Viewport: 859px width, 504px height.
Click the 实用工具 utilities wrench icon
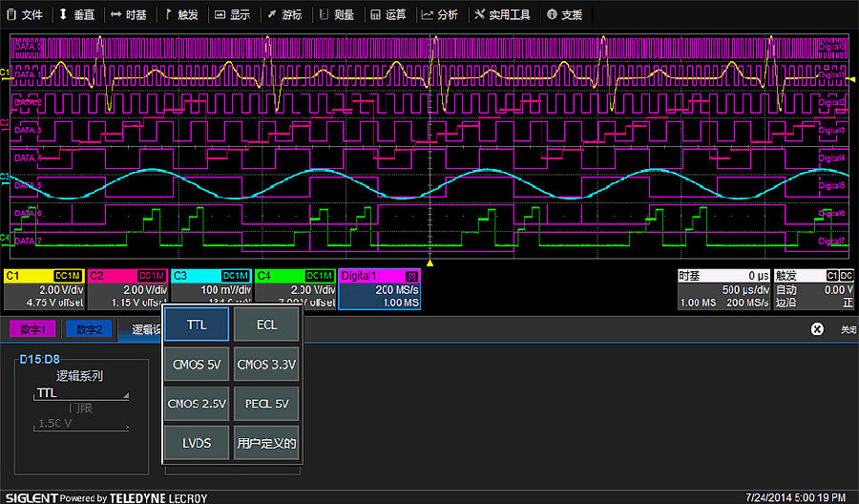tap(479, 14)
